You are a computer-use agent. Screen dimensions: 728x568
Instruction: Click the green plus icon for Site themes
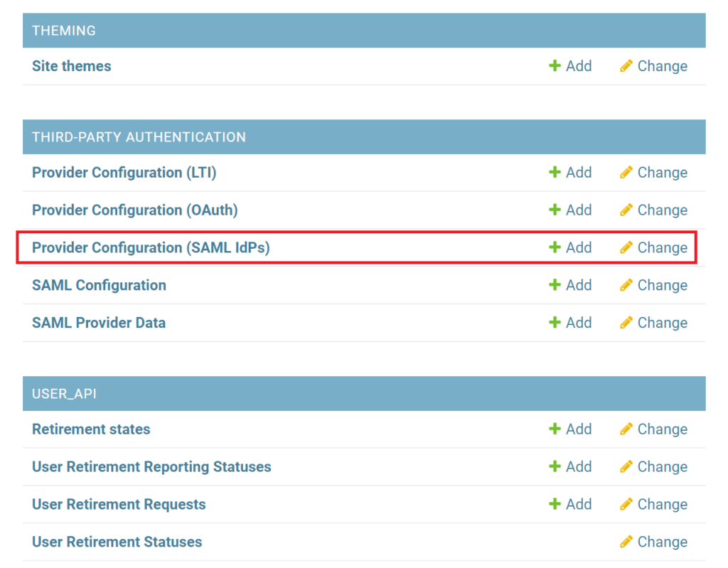(555, 66)
